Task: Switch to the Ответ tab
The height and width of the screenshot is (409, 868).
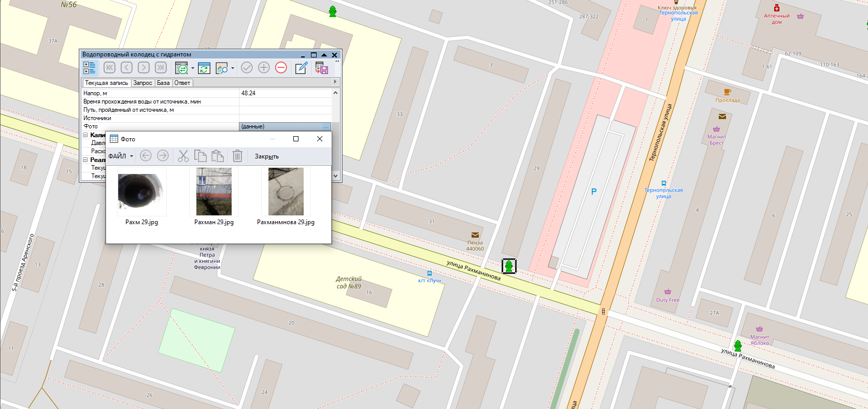Action: pyautogui.click(x=182, y=83)
